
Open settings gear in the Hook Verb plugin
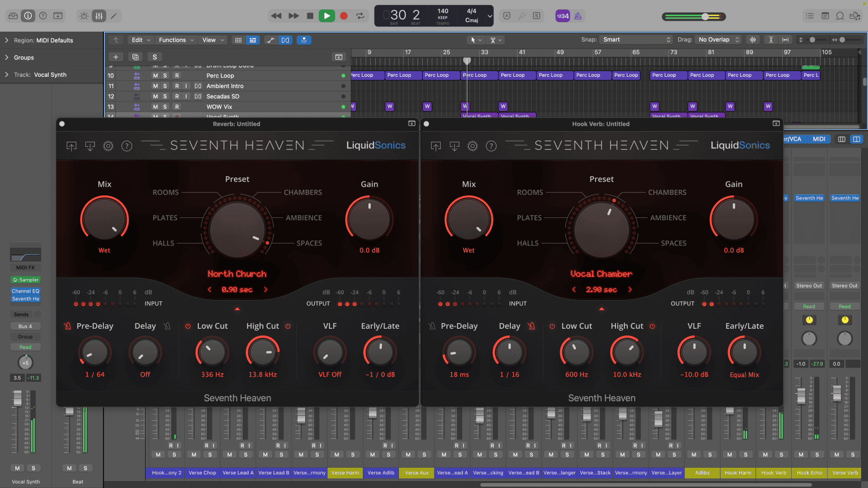pos(472,145)
